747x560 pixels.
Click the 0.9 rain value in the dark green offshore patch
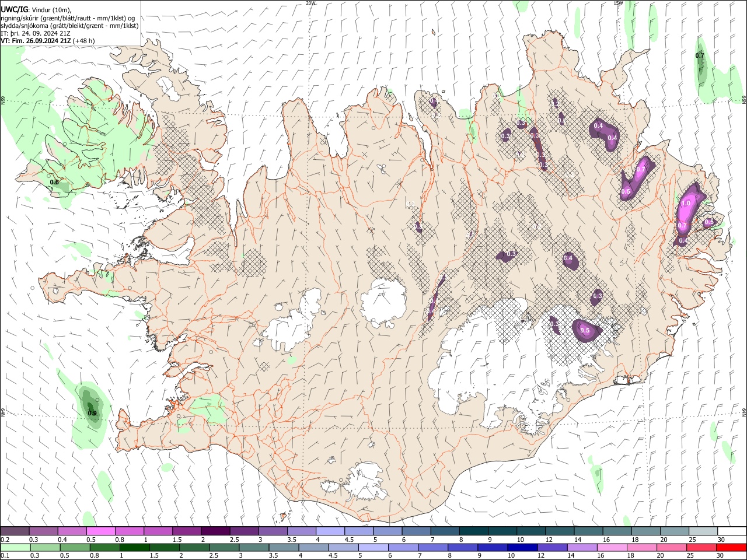[x=92, y=414]
